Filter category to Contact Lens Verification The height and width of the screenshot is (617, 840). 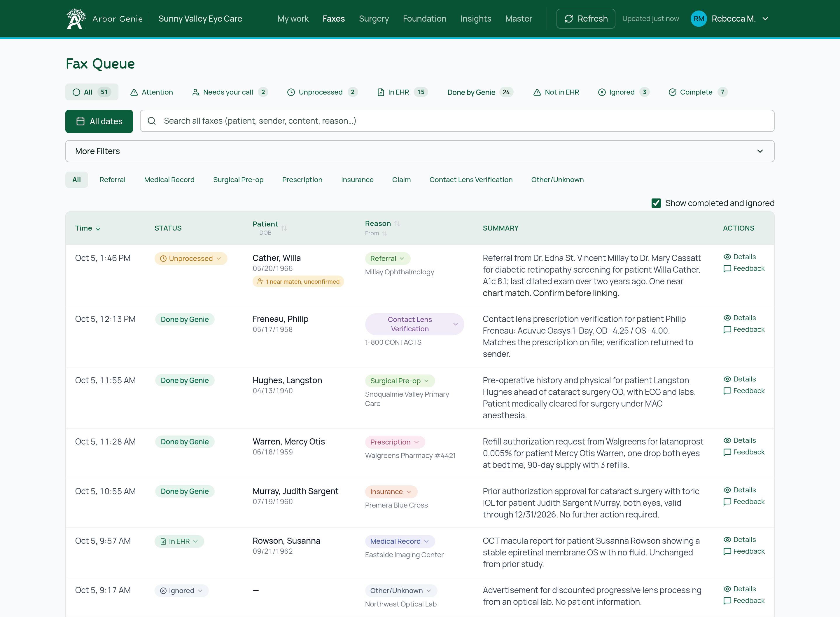(x=470, y=180)
